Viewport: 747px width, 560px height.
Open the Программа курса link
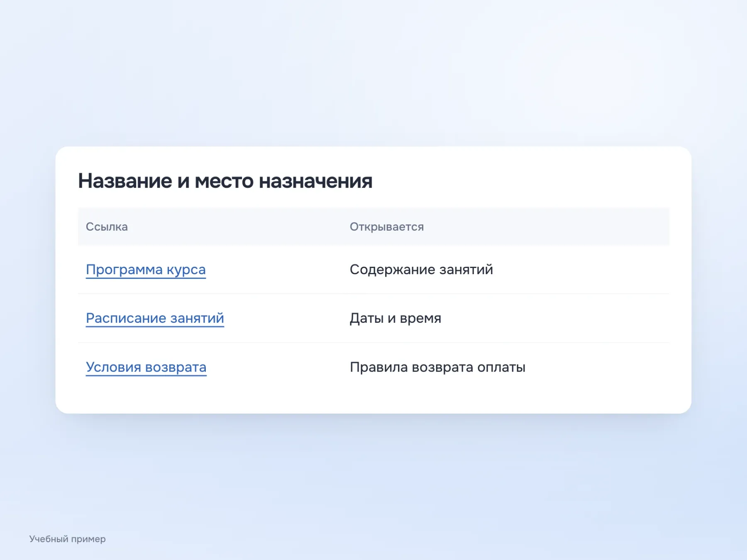coord(146,270)
